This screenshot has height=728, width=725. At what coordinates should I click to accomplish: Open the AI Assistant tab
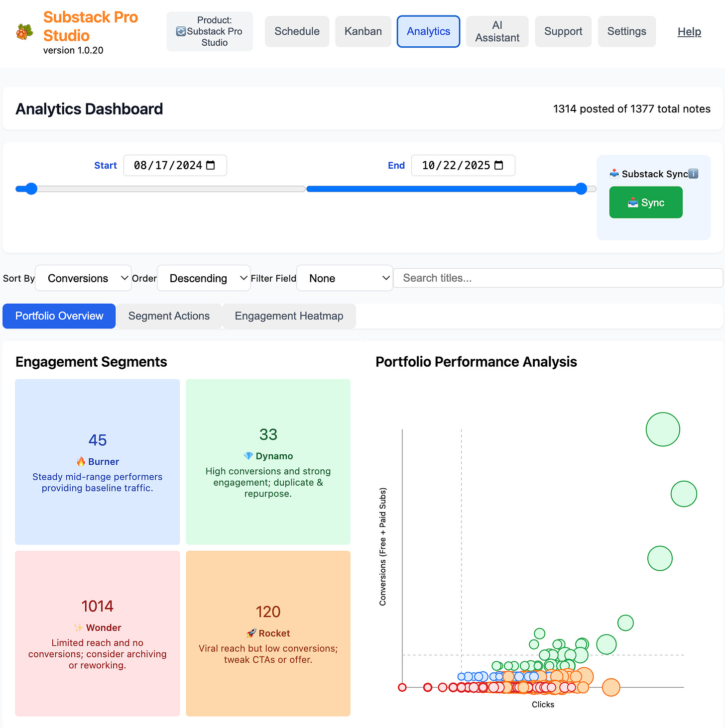(x=497, y=31)
